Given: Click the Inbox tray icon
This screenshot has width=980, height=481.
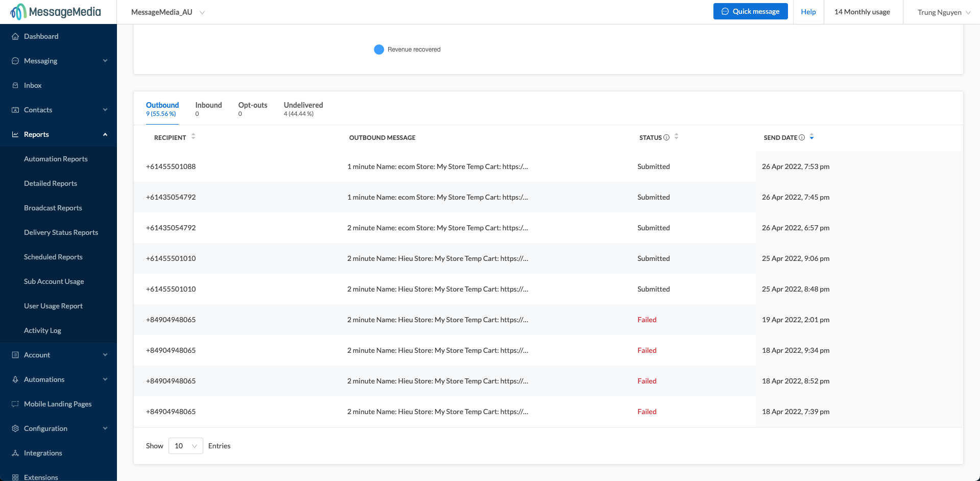Looking at the screenshot, I should [15, 85].
